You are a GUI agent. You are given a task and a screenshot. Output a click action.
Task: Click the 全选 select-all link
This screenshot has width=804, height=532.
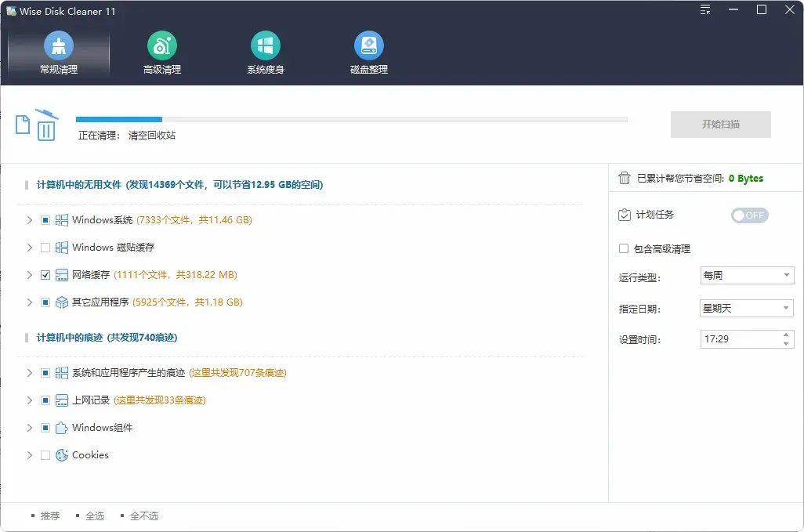[x=95, y=516]
